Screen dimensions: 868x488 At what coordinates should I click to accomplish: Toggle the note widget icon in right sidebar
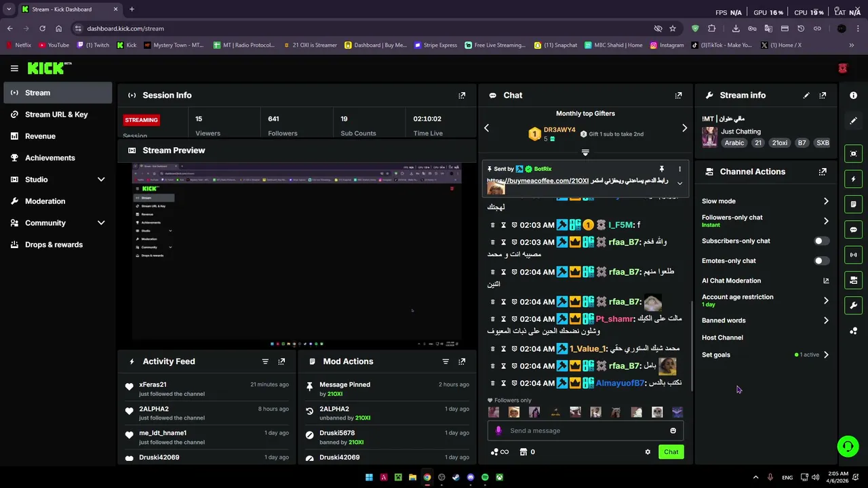point(854,204)
